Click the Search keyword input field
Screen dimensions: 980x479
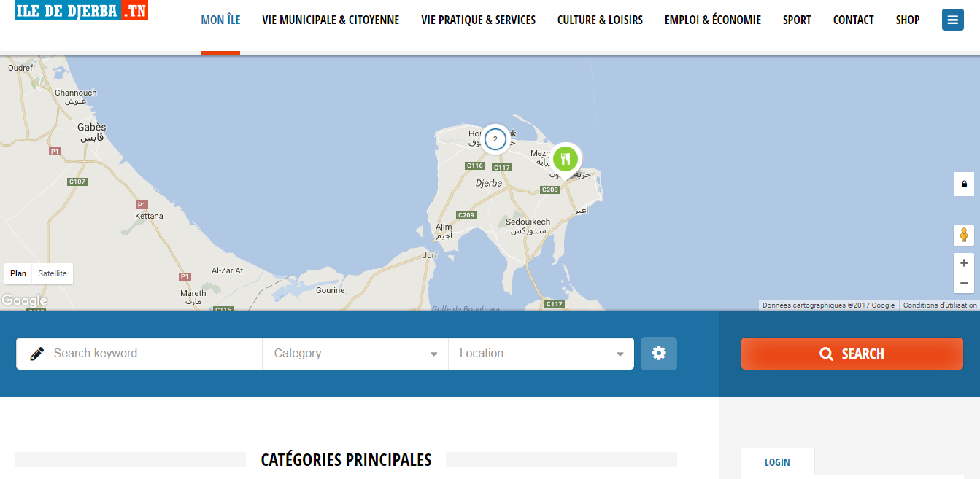(139, 354)
